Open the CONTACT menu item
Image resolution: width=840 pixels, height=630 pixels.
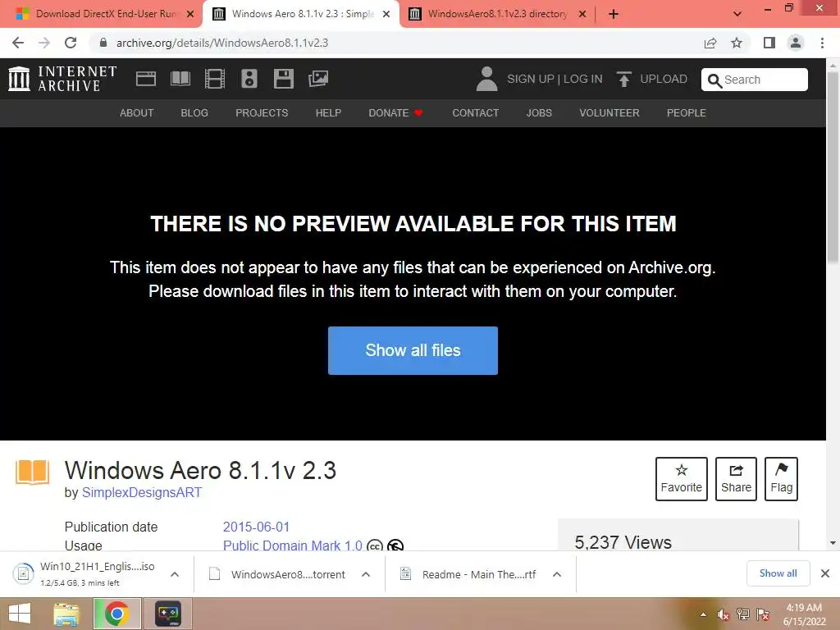476,113
